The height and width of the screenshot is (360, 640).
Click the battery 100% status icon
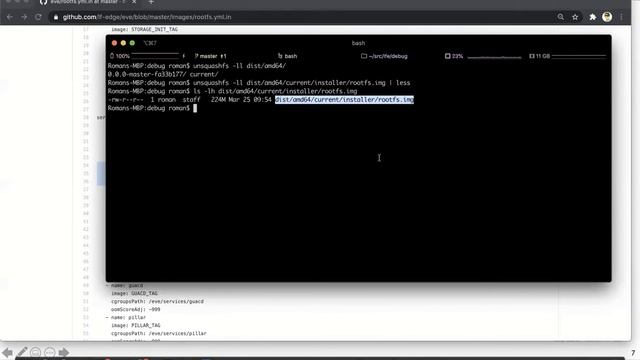pyautogui.click(x=120, y=56)
